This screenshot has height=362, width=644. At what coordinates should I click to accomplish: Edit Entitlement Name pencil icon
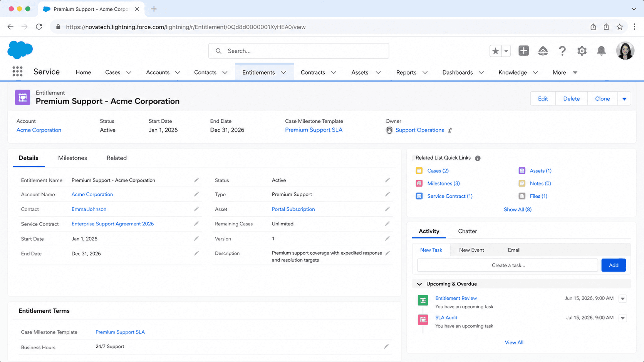[x=196, y=180]
